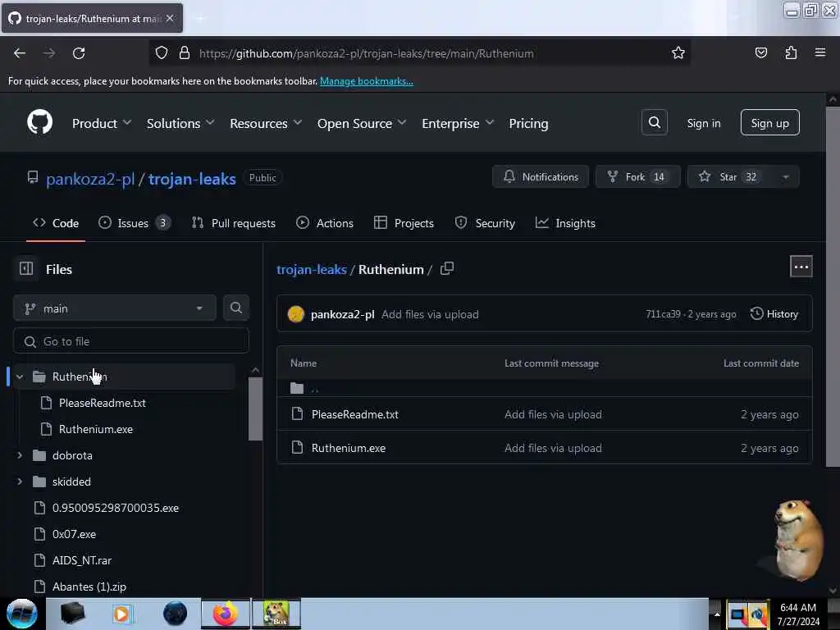Open Firefox Pocket save icon
840x630 pixels.
[760, 52]
